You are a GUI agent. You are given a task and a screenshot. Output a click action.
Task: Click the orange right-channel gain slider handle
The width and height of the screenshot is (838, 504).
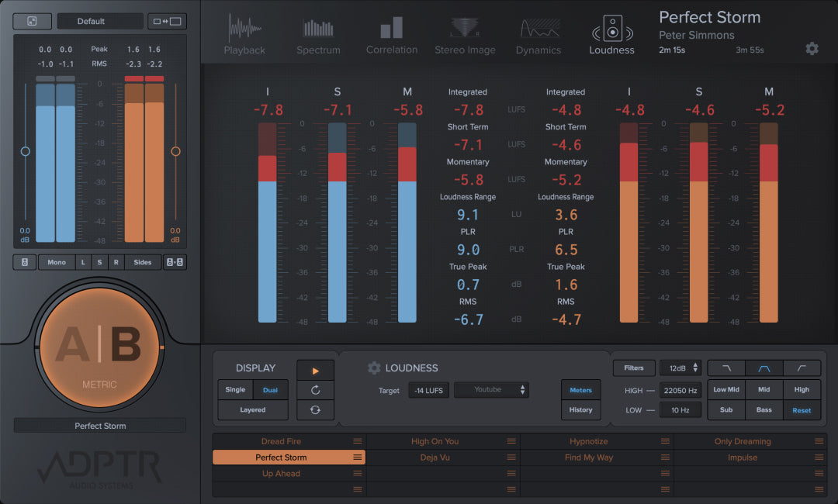(175, 151)
